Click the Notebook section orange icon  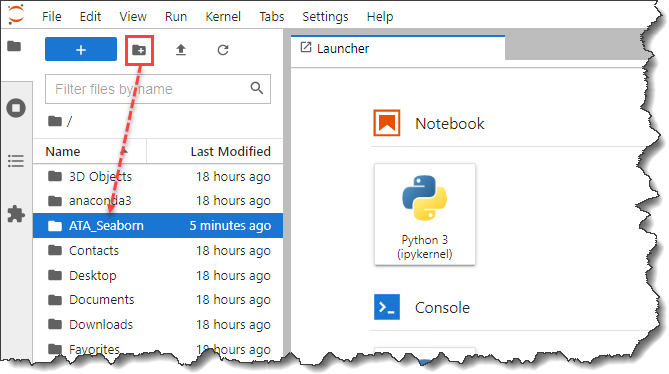387,123
